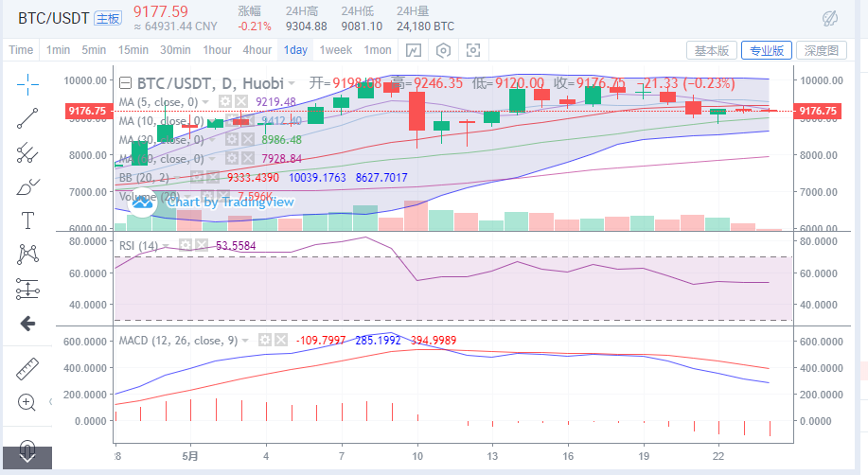Screen dimensions: 868x475
Task: Open settings gear for RSI indicator
Action: coord(186,245)
